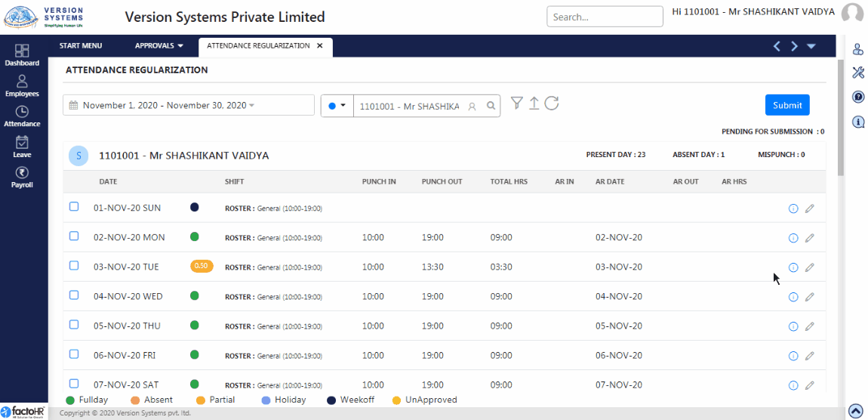Screen dimensions: 868x420
Task: Open the Approvals menu tab
Action: pos(159,46)
